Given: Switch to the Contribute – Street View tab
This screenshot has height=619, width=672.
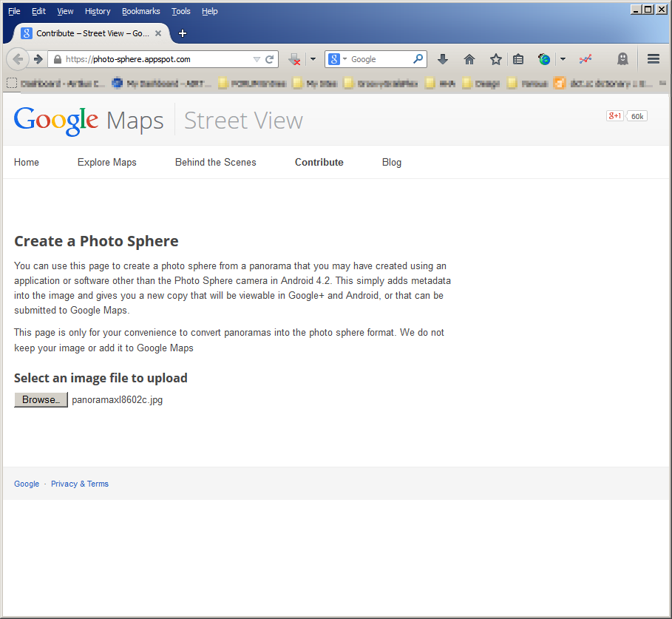Looking at the screenshot, I should tap(89, 33).
